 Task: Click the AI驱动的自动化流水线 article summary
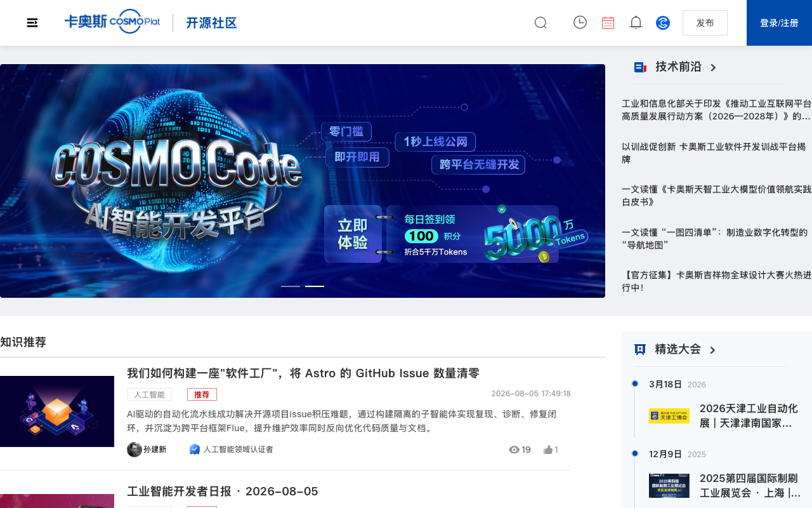click(342, 421)
